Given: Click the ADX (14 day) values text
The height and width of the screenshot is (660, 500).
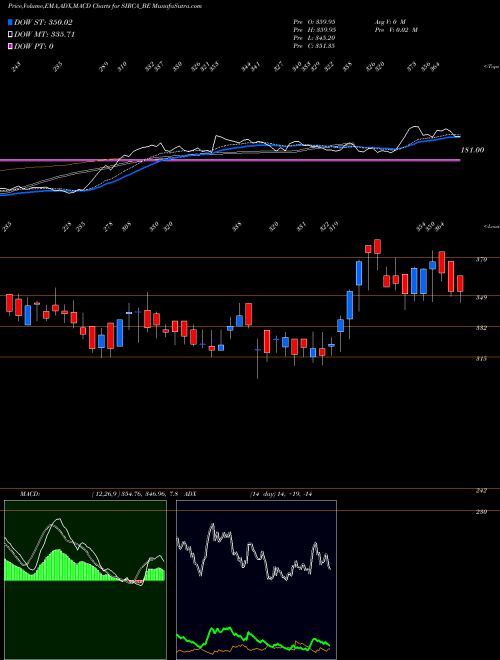Looking at the screenshot, I should (281, 494).
